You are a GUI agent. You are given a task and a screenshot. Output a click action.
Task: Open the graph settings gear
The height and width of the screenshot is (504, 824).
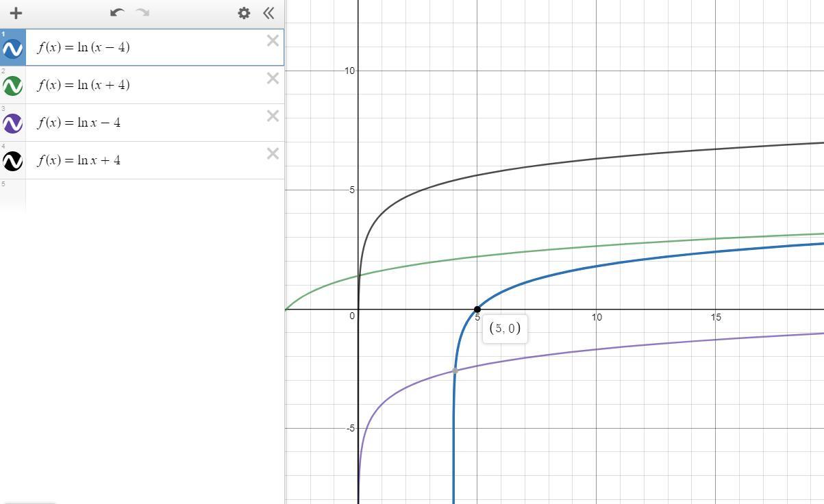pos(244,13)
